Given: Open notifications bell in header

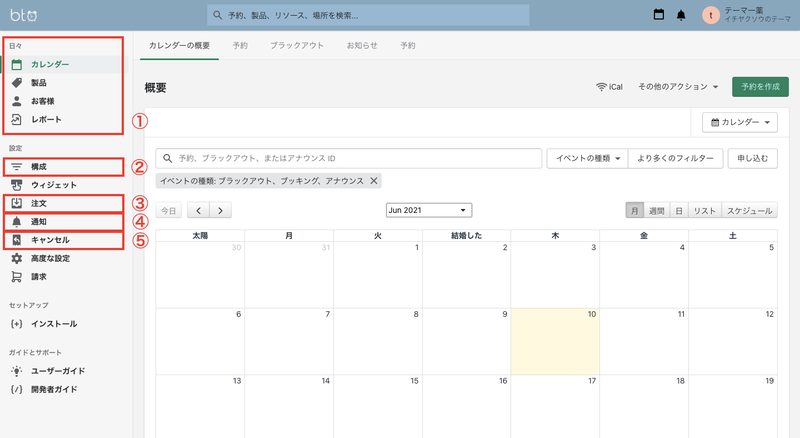Looking at the screenshot, I should point(681,15).
